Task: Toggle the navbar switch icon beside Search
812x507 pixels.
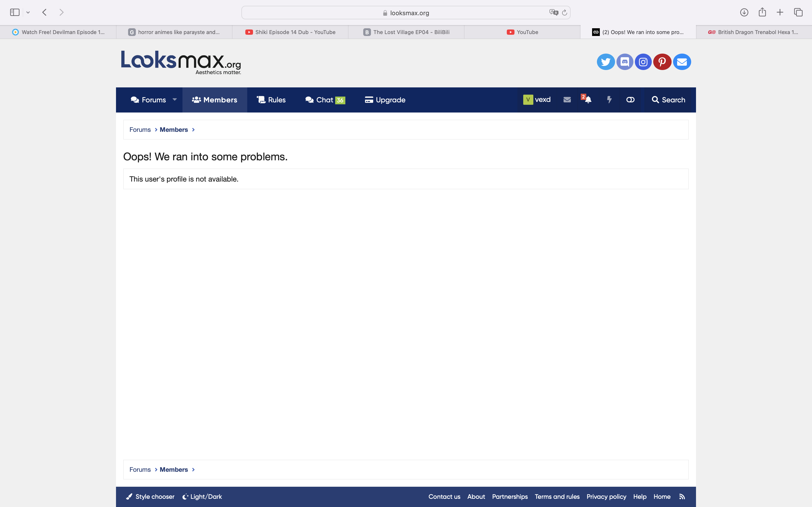Action: pyautogui.click(x=630, y=100)
